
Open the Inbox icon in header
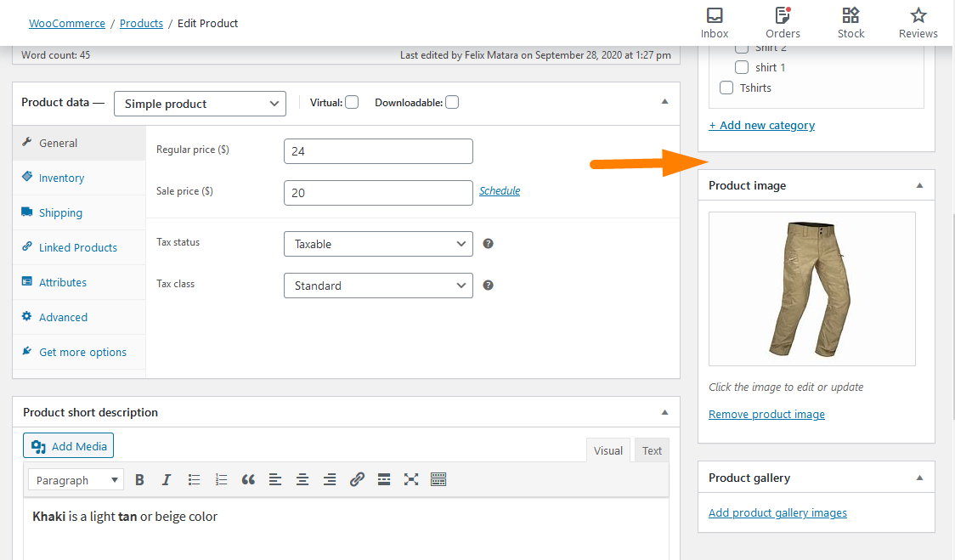coord(715,23)
